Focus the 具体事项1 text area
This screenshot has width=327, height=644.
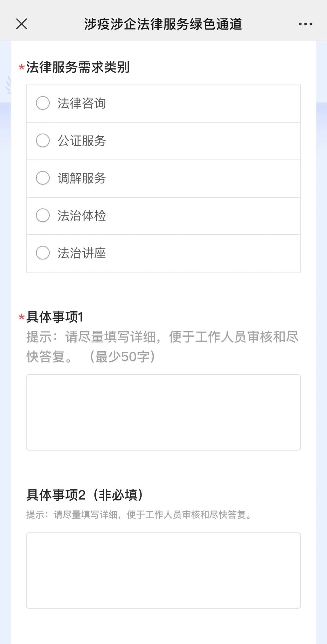pos(163,412)
